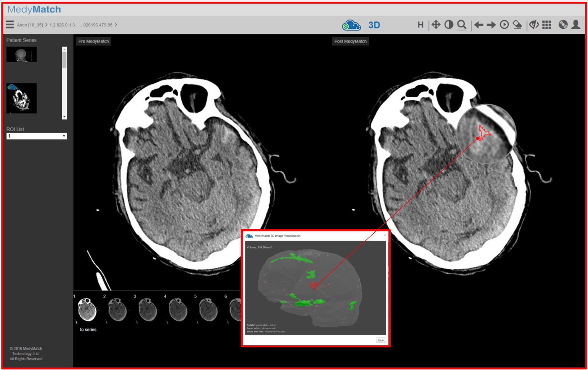Screen dimensions: 588x370
Task: Go to next image with right arrow
Action: 491,25
